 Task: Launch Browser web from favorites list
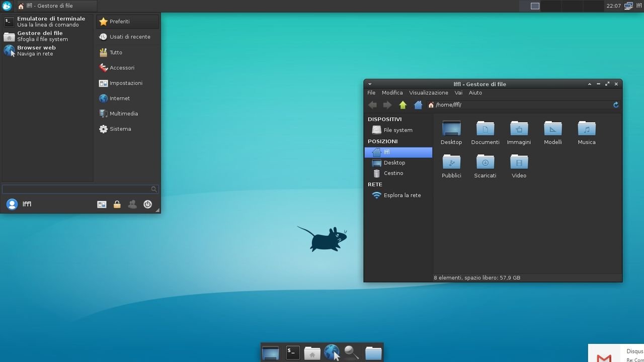[36, 51]
